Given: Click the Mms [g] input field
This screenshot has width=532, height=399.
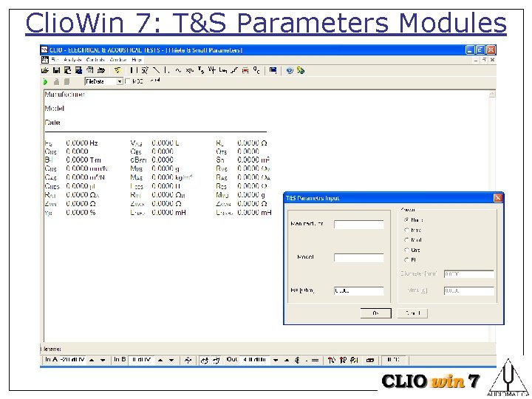Looking at the screenshot, I should 469,291.
